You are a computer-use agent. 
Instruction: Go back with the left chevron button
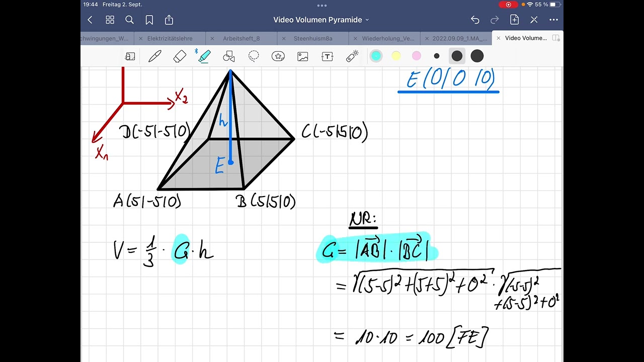90,20
